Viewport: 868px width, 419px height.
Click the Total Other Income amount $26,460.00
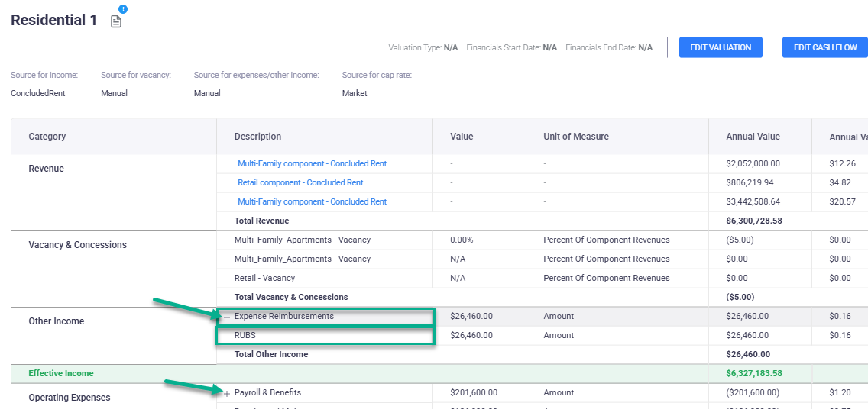747,354
